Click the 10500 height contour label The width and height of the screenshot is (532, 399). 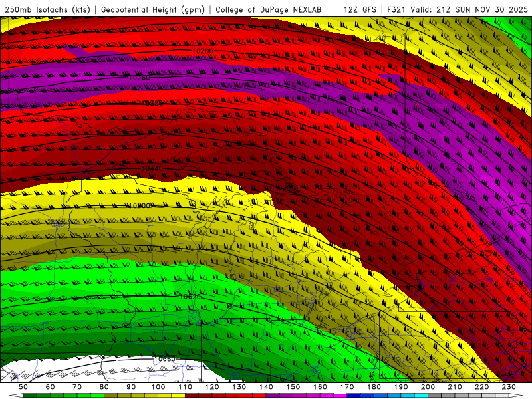pyautogui.click(x=140, y=205)
